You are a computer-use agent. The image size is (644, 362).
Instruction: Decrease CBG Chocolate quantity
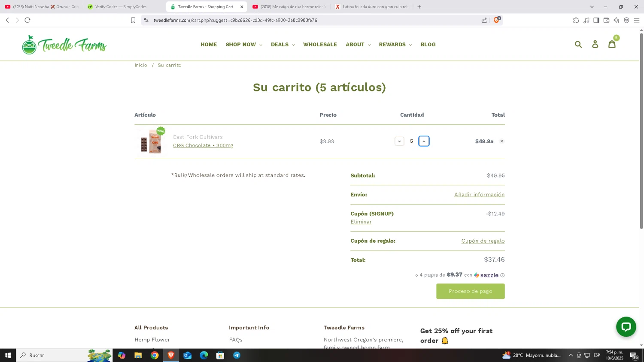click(x=399, y=141)
